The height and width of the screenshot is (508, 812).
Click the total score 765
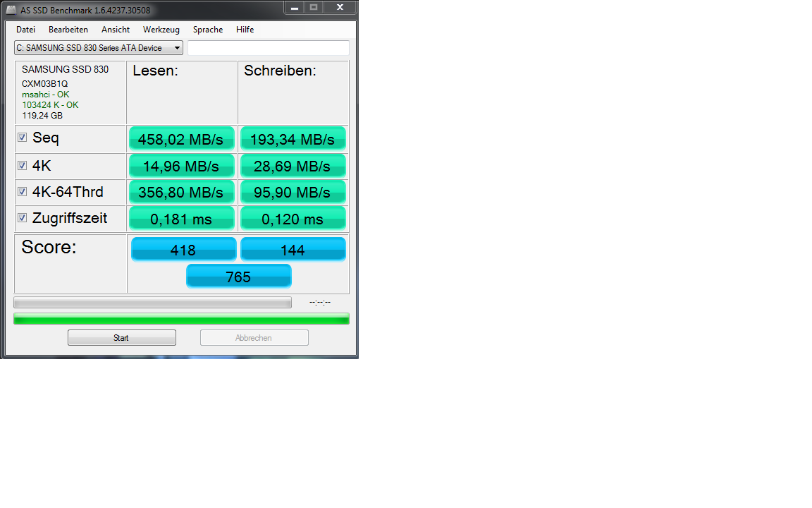click(x=239, y=276)
